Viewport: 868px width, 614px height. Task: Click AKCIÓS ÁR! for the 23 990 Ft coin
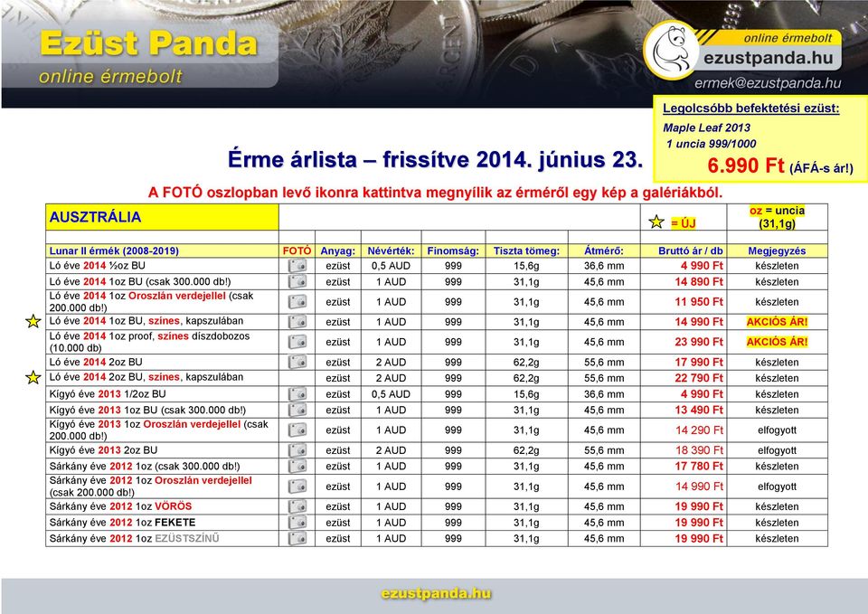[x=777, y=342]
